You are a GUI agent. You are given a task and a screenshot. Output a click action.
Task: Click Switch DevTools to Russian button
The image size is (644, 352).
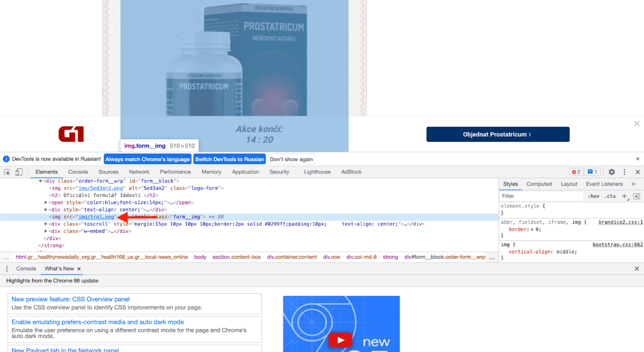click(230, 159)
